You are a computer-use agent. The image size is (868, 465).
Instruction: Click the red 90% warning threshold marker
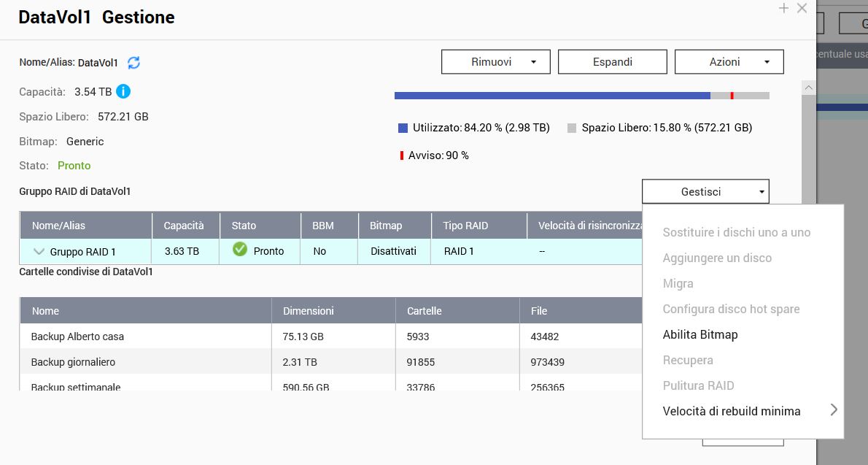(x=732, y=96)
